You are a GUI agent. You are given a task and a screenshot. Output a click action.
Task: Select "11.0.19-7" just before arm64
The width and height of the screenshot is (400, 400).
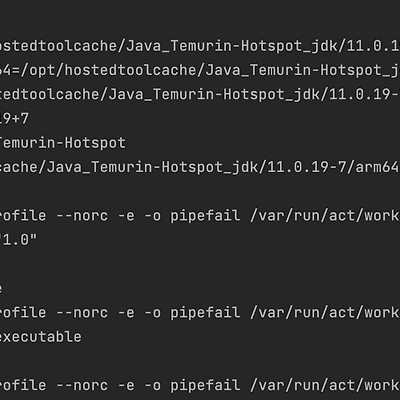pyautogui.click(x=306, y=167)
